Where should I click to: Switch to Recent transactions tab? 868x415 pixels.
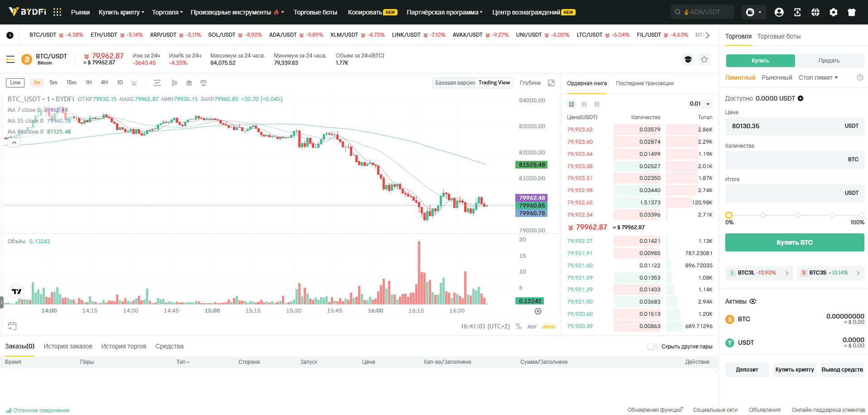coord(645,83)
